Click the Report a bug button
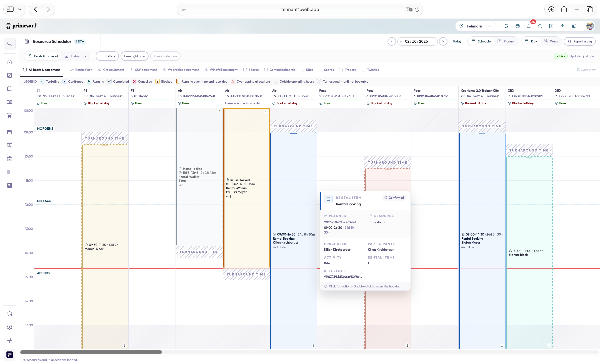600x364 pixels. pos(579,41)
